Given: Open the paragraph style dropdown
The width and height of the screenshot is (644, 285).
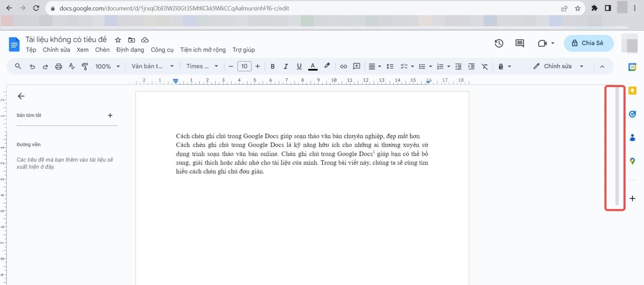Looking at the screenshot, I should click(x=153, y=67).
